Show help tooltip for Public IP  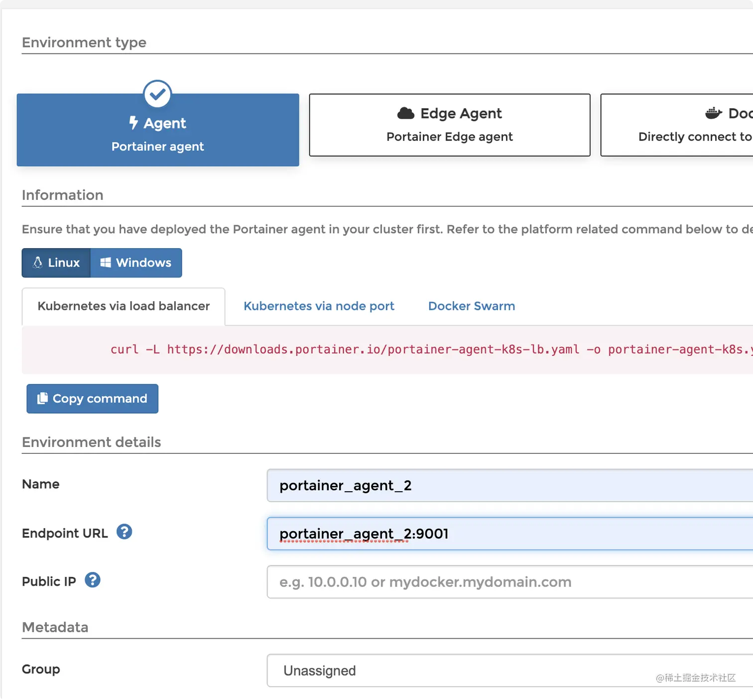point(93,580)
